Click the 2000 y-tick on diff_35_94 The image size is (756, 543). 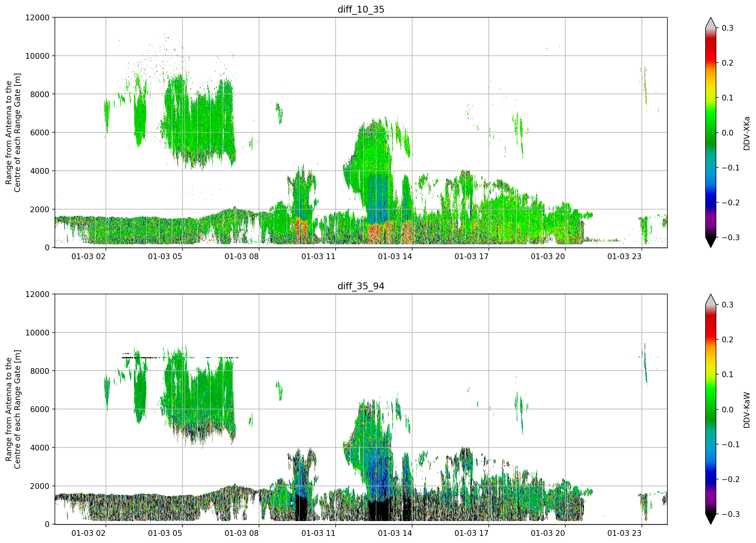click(40, 486)
